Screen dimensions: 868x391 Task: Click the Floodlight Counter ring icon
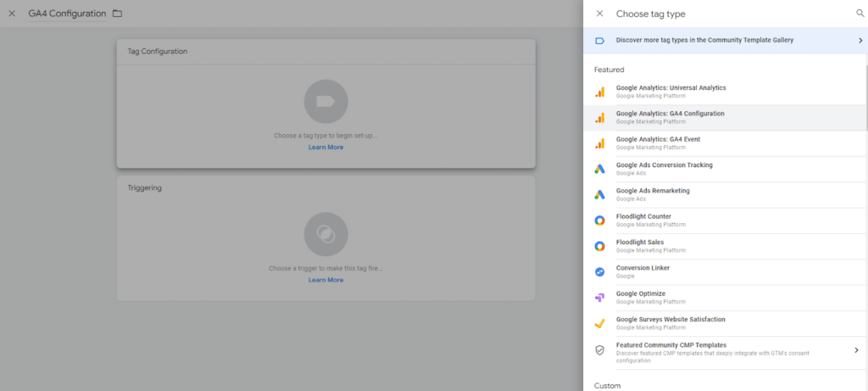tap(599, 221)
